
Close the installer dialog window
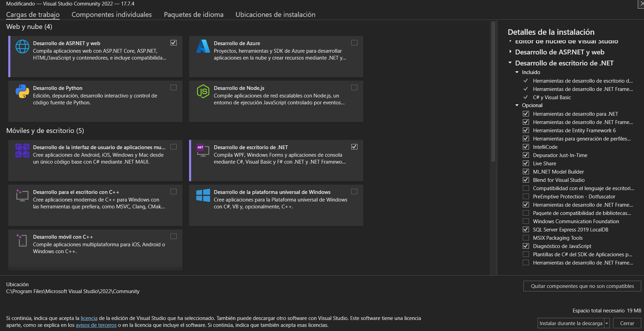coord(641,3)
